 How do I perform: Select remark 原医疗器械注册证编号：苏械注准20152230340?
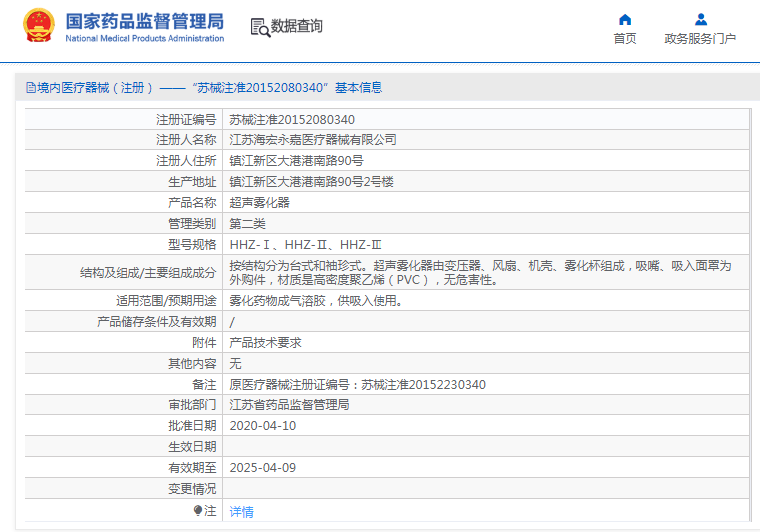pos(358,385)
